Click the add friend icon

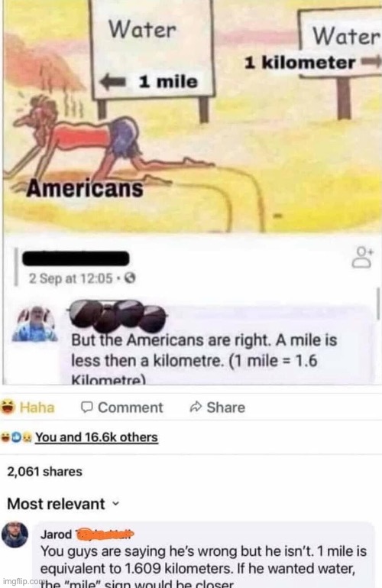click(362, 257)
